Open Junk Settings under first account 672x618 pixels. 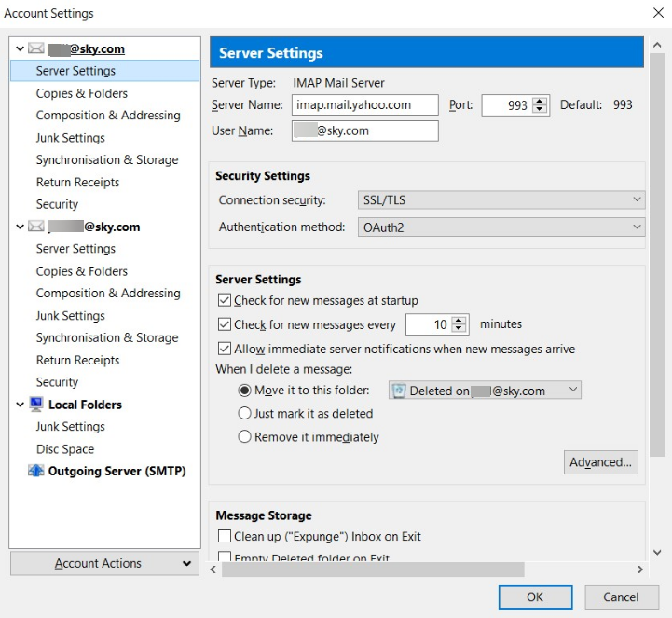click(x=70, y=137)
